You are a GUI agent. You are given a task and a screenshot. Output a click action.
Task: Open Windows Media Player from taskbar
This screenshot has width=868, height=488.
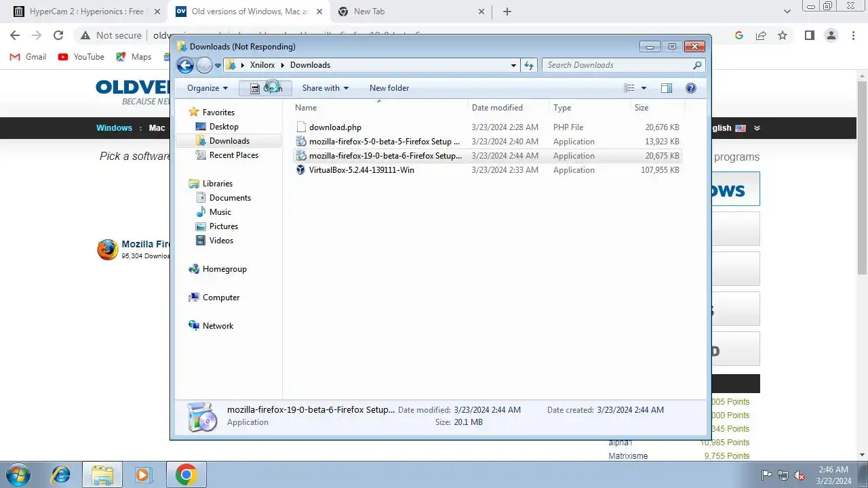pyautogui.click(x=142, y=474)
